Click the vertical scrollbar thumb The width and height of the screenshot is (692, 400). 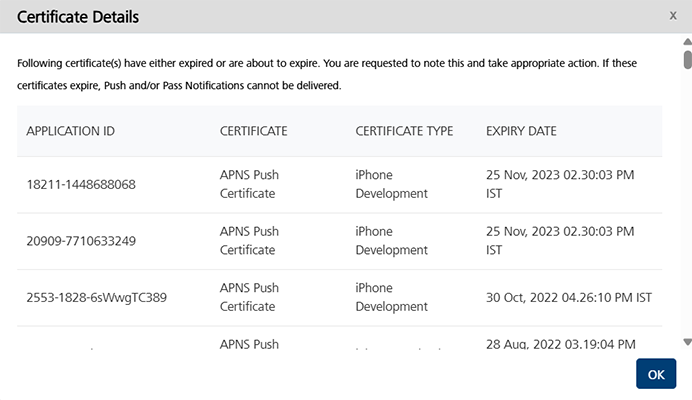[x=687, y=59]
